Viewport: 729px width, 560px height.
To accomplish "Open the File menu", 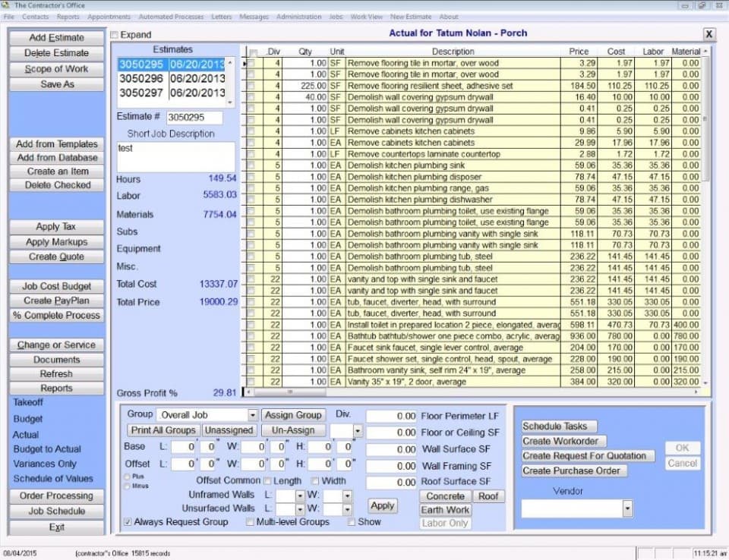I will click(x=9, y=17).
